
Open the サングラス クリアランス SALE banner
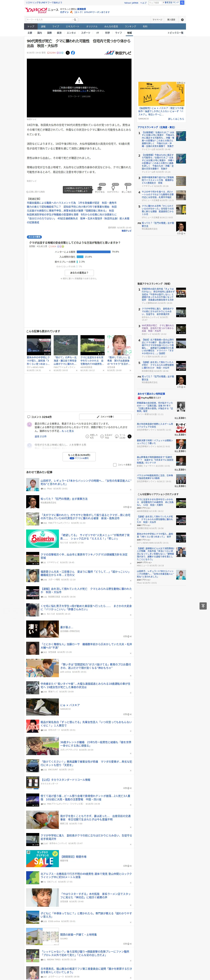(43, 859)
